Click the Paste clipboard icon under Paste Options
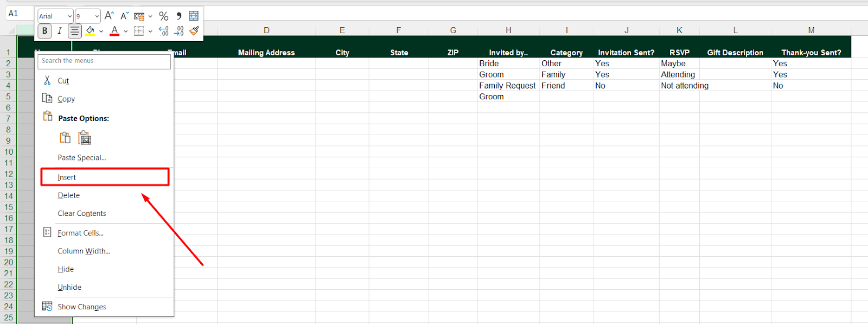 click(x=65, y=138)
